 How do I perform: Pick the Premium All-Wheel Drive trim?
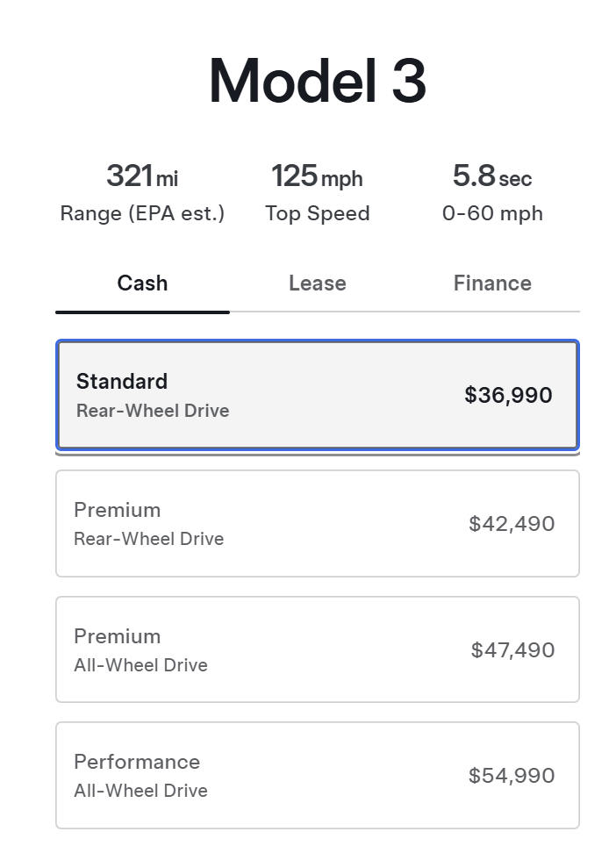coord(317,649)
